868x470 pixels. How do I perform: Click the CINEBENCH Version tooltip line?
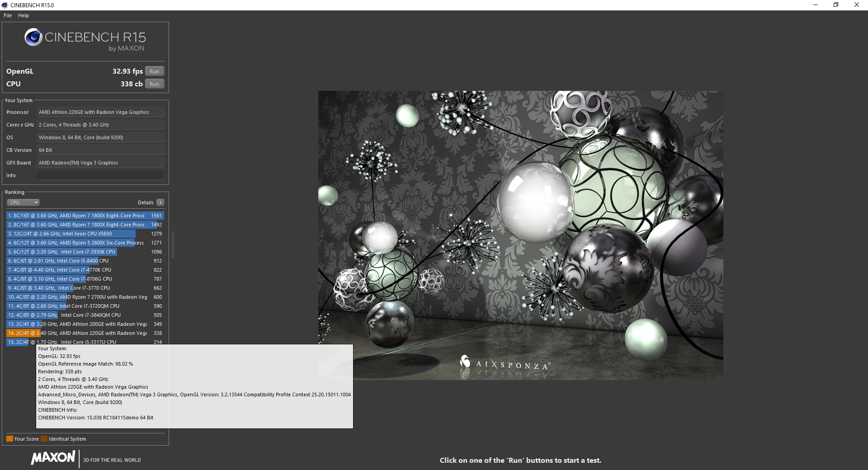pyautogui.click(x=96, y=418)
